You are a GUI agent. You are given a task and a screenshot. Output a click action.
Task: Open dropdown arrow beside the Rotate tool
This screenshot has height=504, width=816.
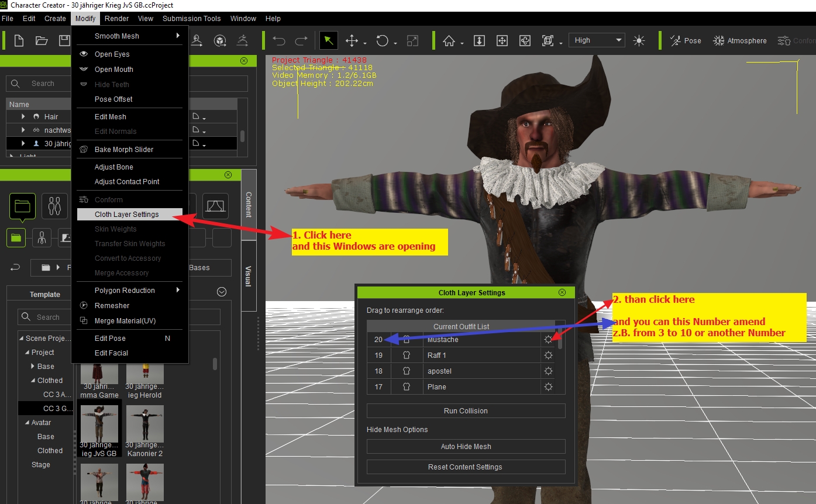pos(395,43)
